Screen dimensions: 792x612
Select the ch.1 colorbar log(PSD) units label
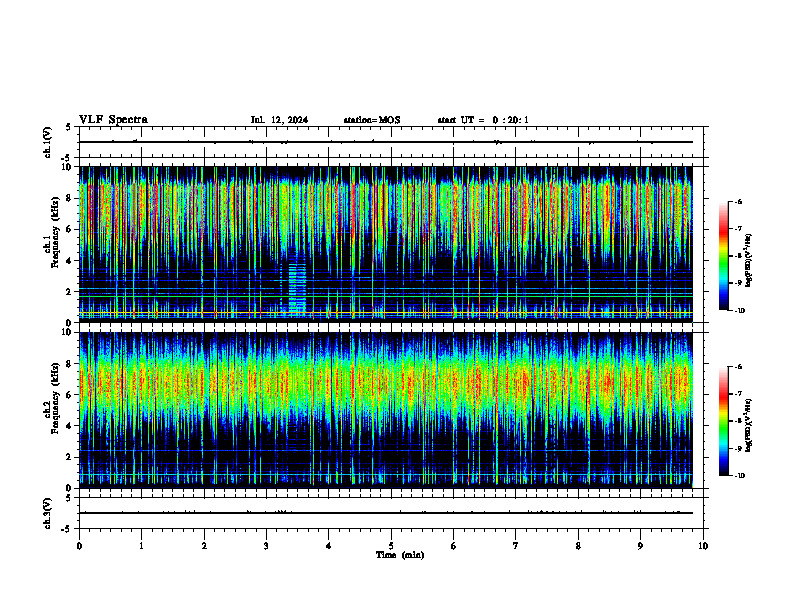click(748, 261)
